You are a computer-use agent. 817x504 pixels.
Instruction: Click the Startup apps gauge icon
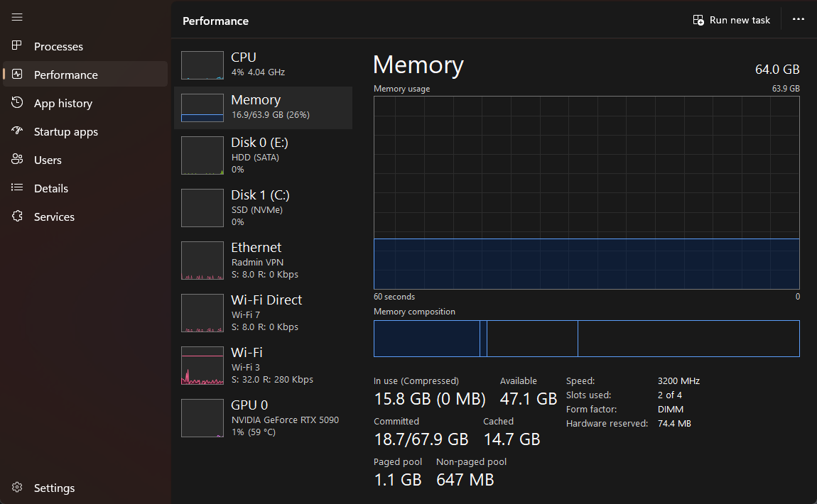17,131
